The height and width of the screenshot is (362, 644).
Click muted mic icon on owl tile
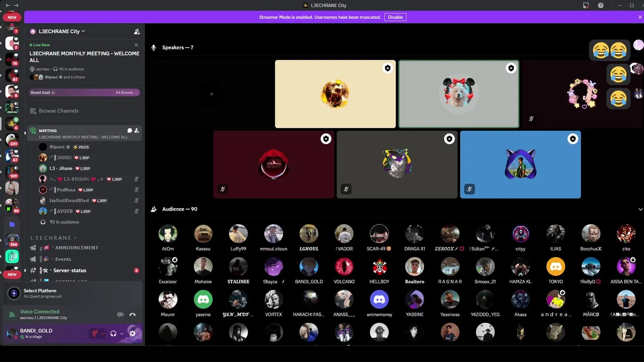(346, 190)
